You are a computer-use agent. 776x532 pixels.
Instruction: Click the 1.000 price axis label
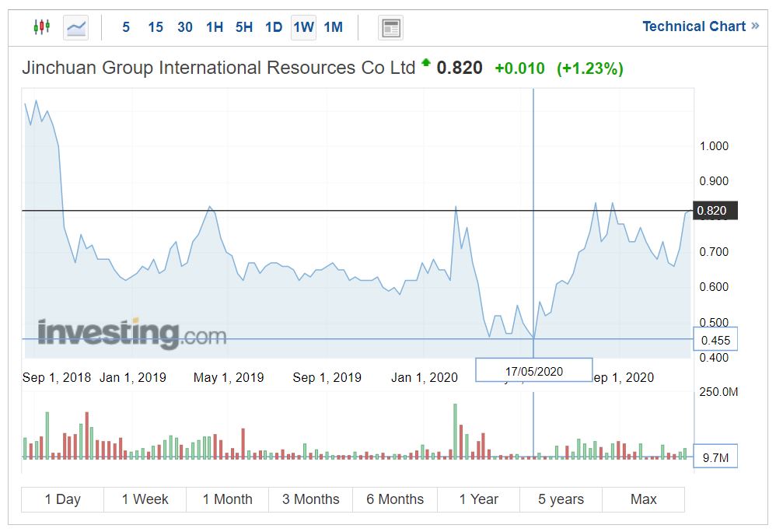(x=714, y=146)
